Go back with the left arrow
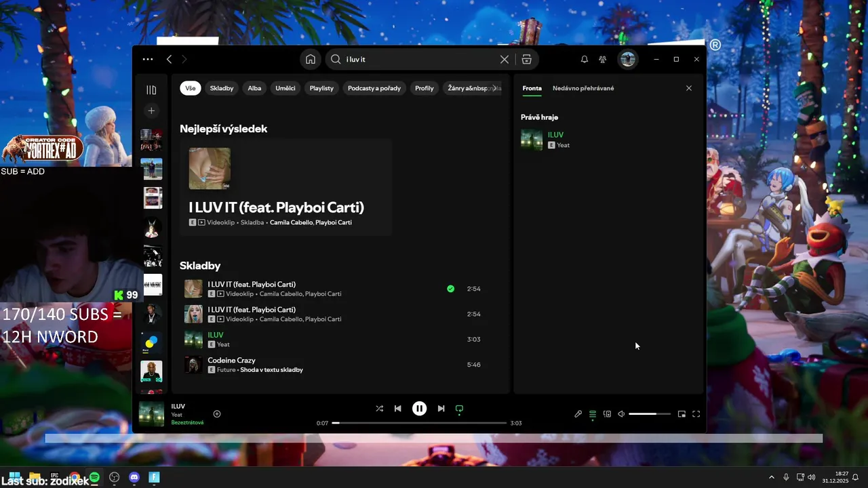This screenshot has width=868, height=488. coord(170,60)
